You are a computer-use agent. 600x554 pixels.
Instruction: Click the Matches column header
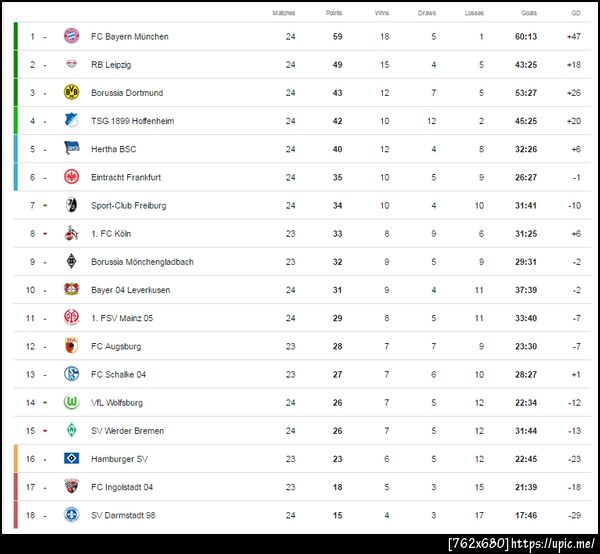284,13
